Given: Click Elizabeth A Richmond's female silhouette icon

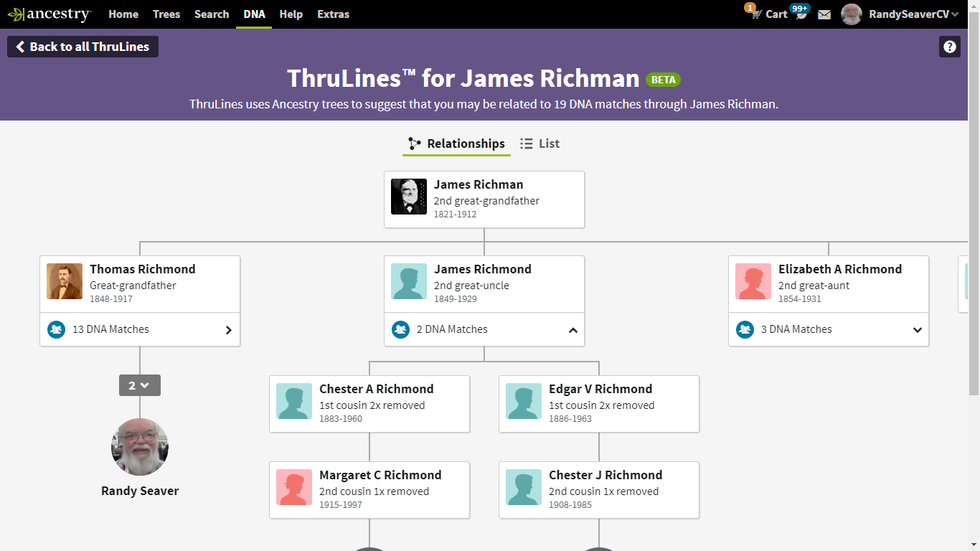Looking at the screenshot, I should pos(753,281).
